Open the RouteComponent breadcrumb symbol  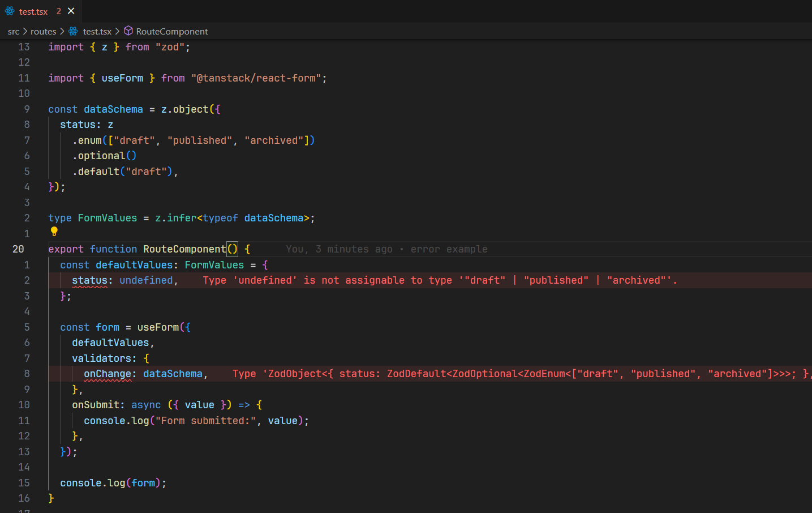(172, 32)
